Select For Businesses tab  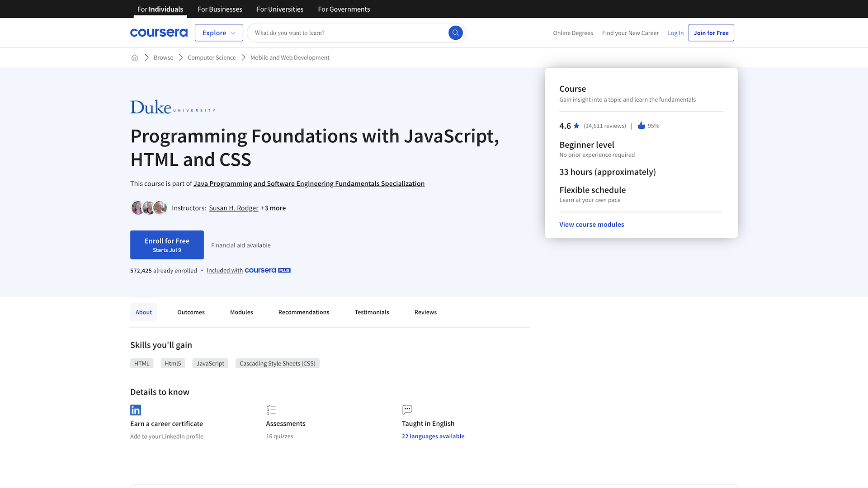[x=220, y=9]
